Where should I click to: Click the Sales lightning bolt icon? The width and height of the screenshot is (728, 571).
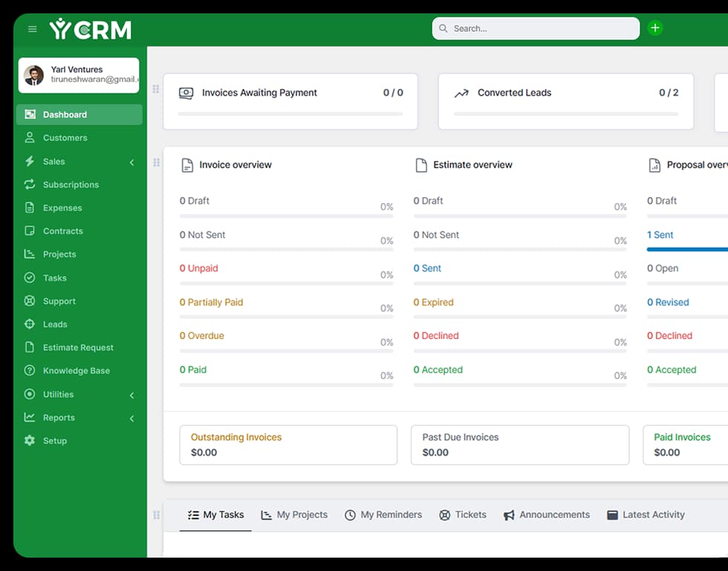tap(30, 161)
